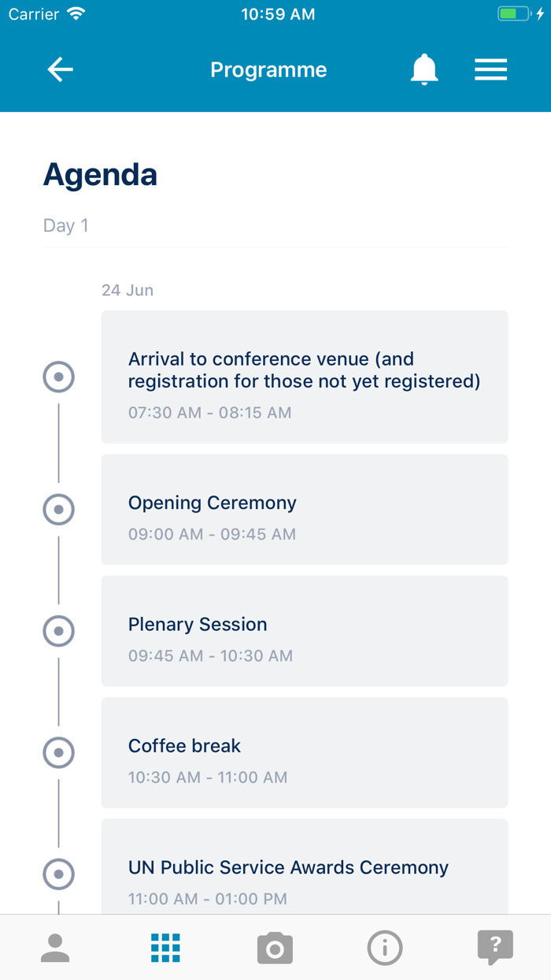Image resolution: width=551 pixels, height=980 pixels.
Task: Open help with the question mark icon
Action: [495, 948]
